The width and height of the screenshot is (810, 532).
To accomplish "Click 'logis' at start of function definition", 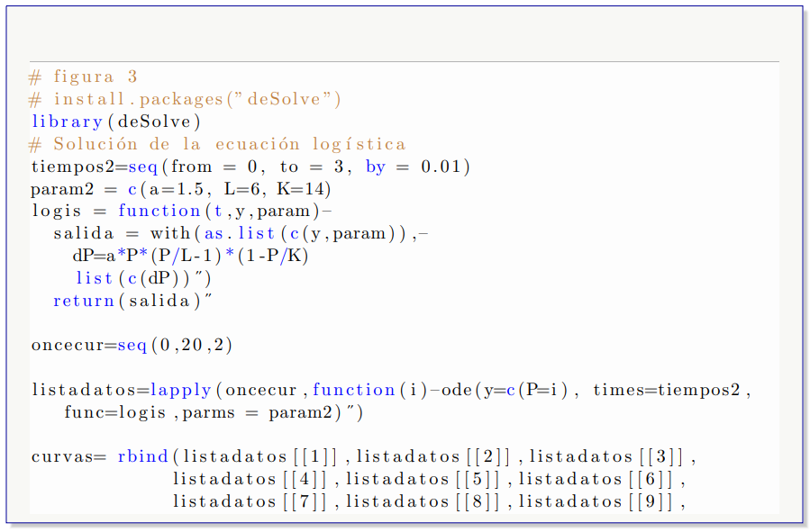I will 57,211.
